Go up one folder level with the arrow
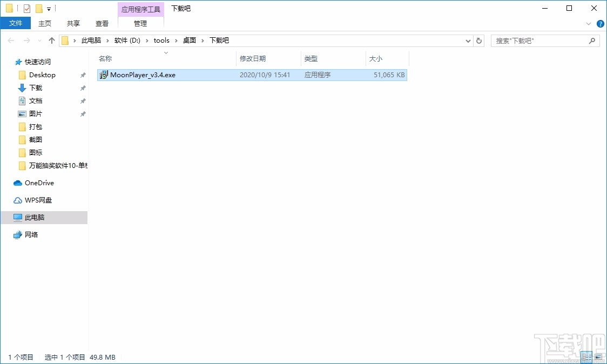The image size is (607, 364). tap(51, 40)
